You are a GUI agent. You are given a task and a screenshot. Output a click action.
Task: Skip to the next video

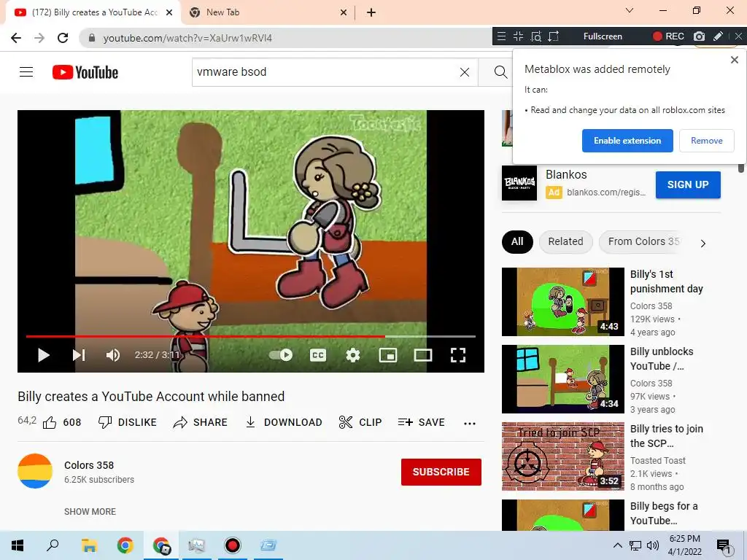(x=79, y=355)
